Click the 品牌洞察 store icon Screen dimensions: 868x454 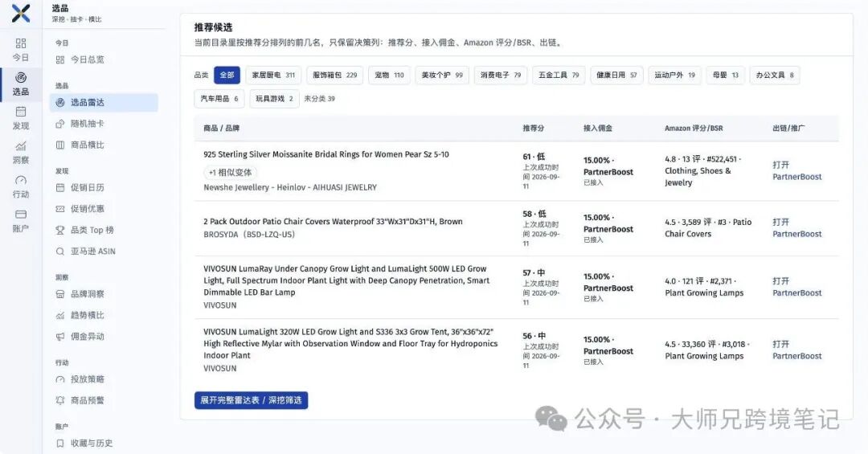60,294
